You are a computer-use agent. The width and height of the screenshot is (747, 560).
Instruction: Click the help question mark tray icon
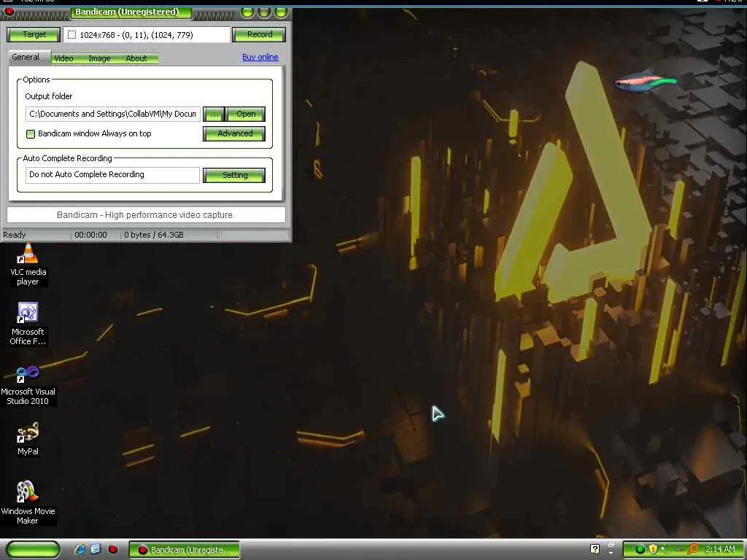(595, 550)
